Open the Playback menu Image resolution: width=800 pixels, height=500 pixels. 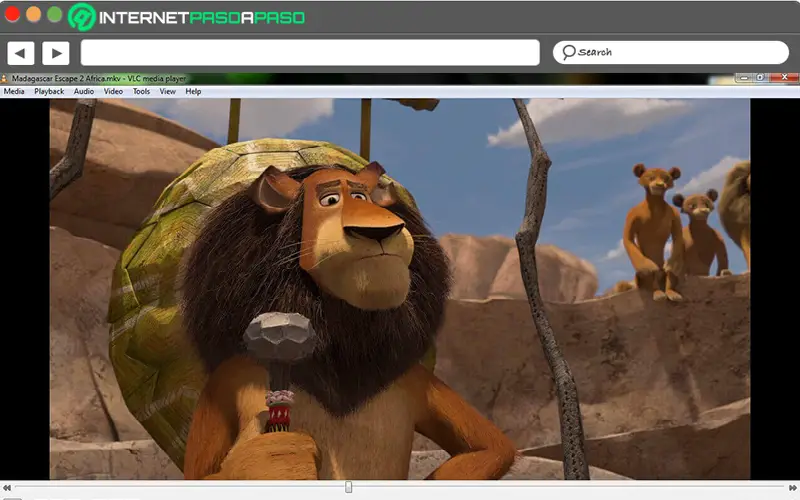click(49, 91)
